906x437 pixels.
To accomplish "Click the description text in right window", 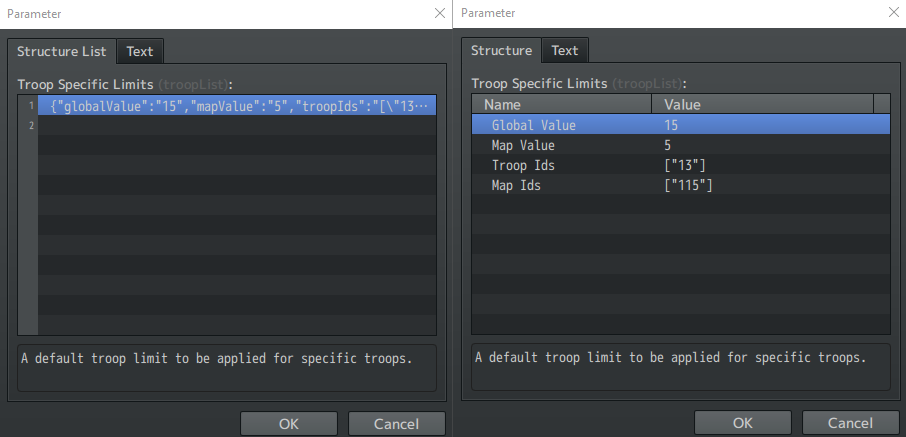I will [x=671, y=357].
